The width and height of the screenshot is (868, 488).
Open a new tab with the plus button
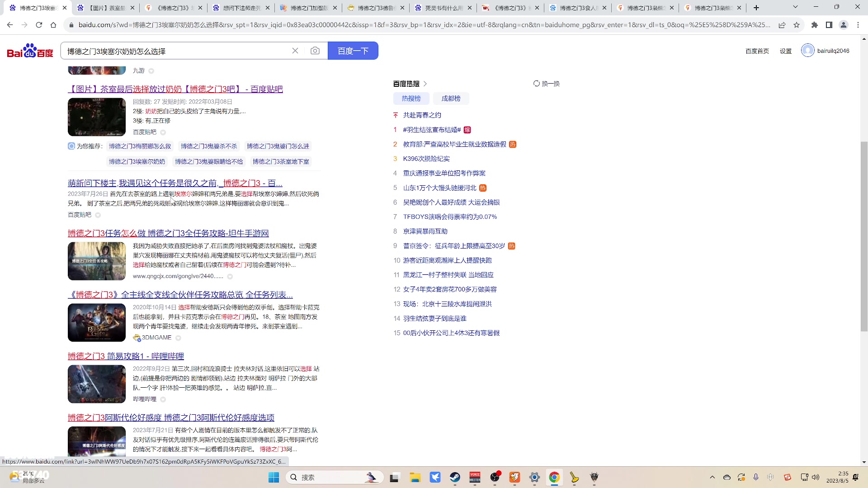click(756, 8)
